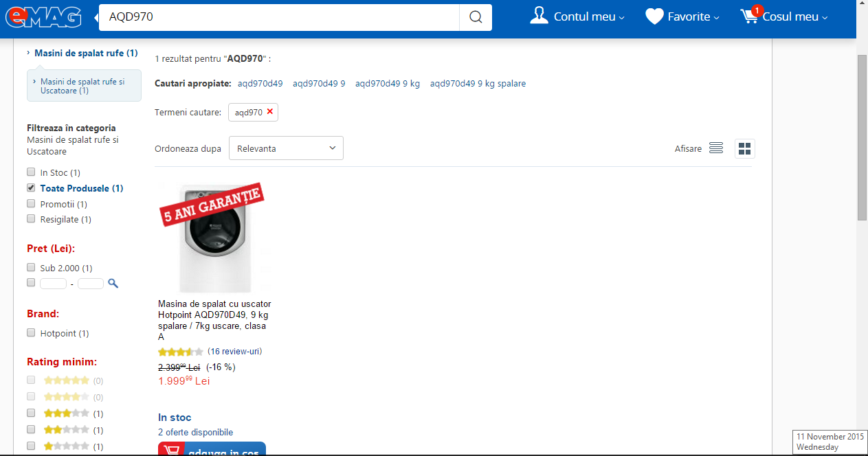Expand the Cosul meu menu
This screenshot has width=868, height=456.
(x=795, y=17)
